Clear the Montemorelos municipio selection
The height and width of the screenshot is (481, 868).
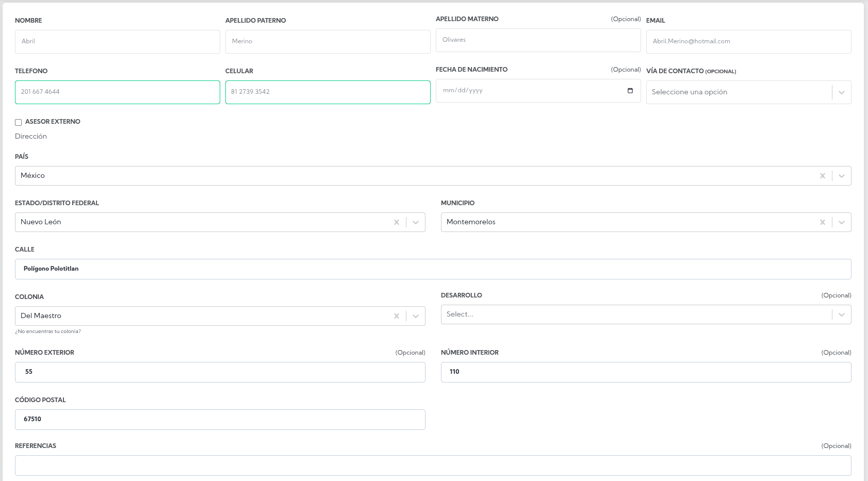(x=822, y=222)
